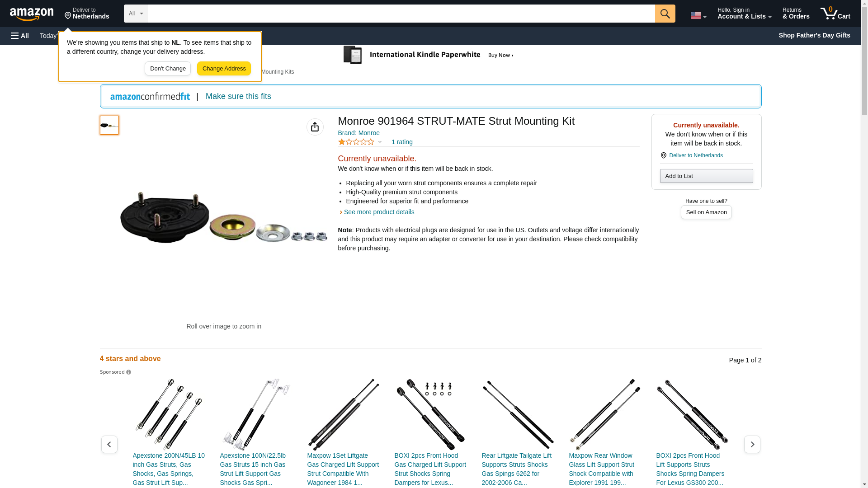Click the Change Address button
This screenshot has width=868, height=488.
[224, 69]
